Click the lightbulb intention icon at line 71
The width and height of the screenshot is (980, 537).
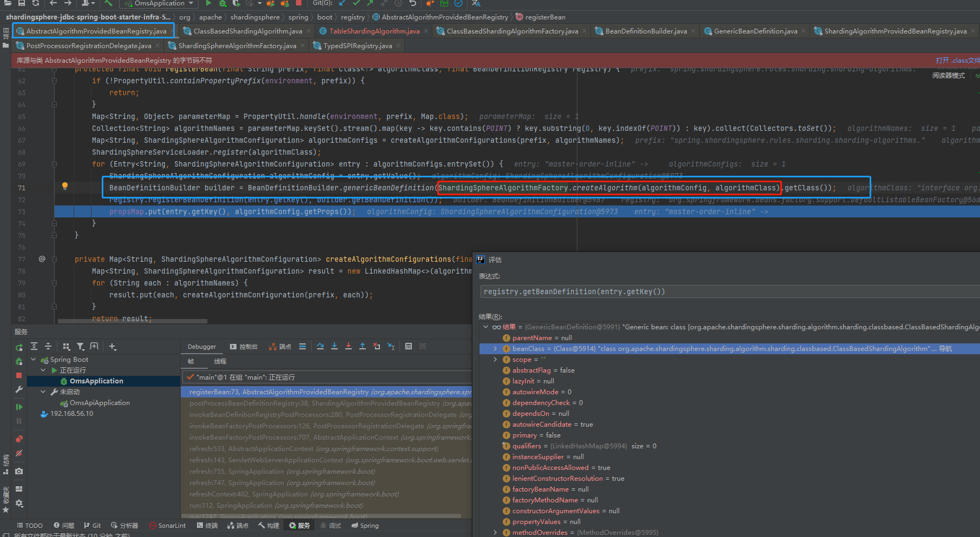(x=65, y=186)
